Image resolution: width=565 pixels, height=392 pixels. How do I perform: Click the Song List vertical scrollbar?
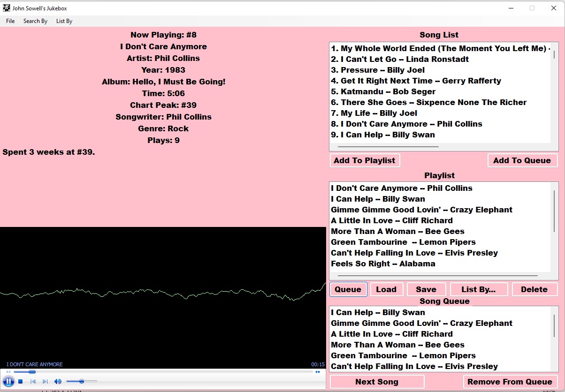pyautogui.click(x=554, y=54)
